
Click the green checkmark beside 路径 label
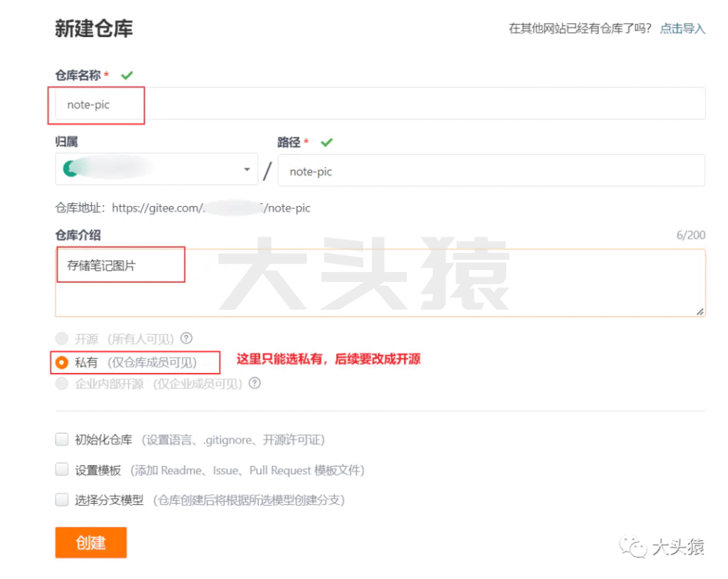[326, 142]
